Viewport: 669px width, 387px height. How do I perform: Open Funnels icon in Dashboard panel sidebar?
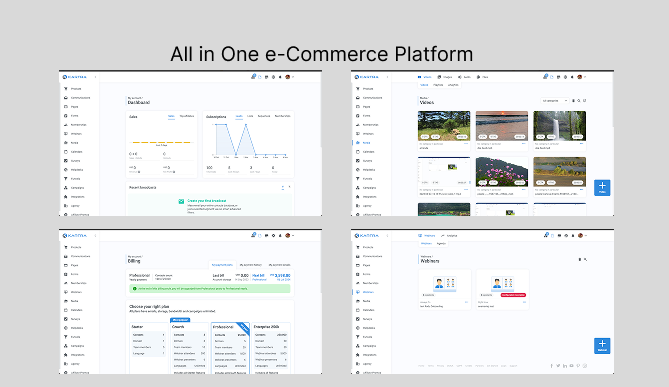tap(66, 179)
